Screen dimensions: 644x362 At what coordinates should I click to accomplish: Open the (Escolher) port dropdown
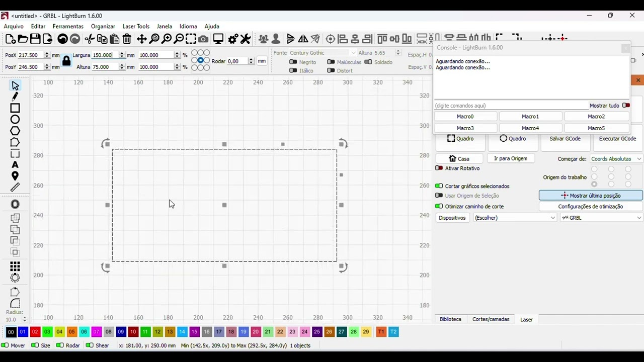coord(515,218)
